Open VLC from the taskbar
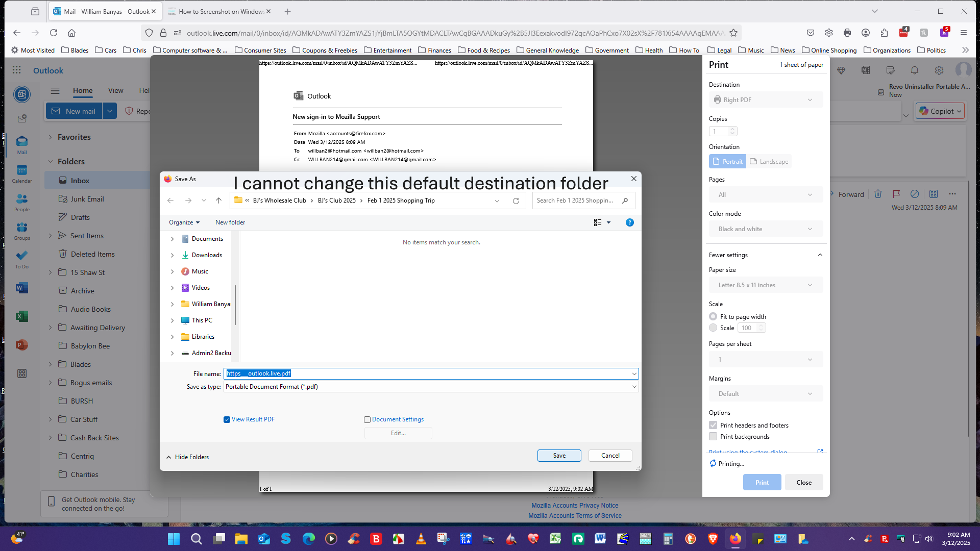Image resolution: width=980 pixels, height=551 pixels. tap(421, 539)
